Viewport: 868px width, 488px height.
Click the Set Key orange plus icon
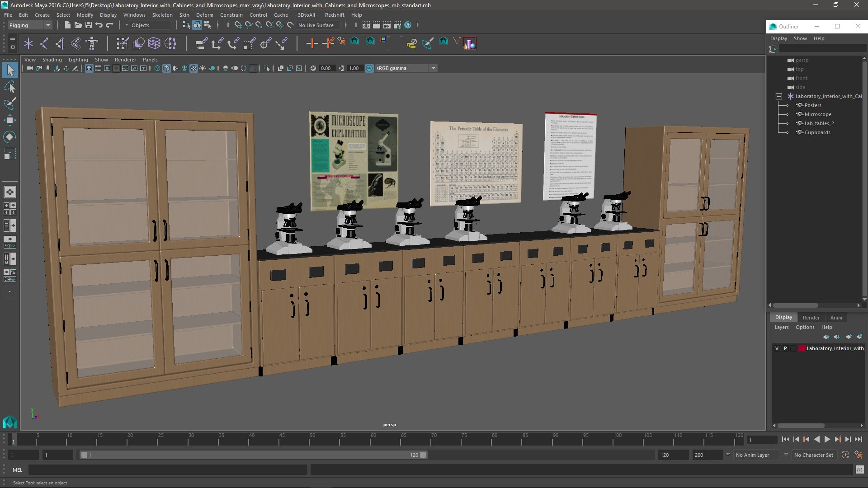[312, 43]
